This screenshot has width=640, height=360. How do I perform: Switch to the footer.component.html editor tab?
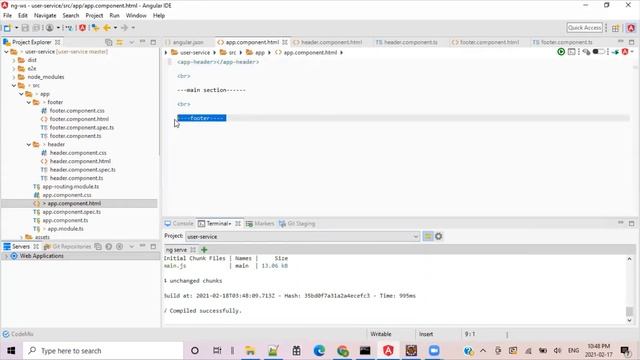pyautogui.click(x=486, y=42)
